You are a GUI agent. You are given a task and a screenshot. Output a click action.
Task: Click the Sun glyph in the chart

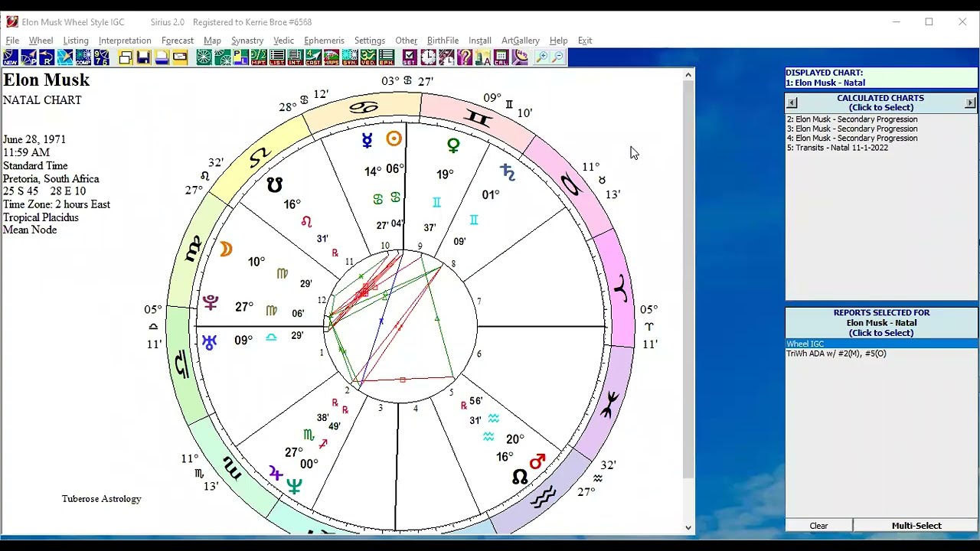tap(394, 139)
